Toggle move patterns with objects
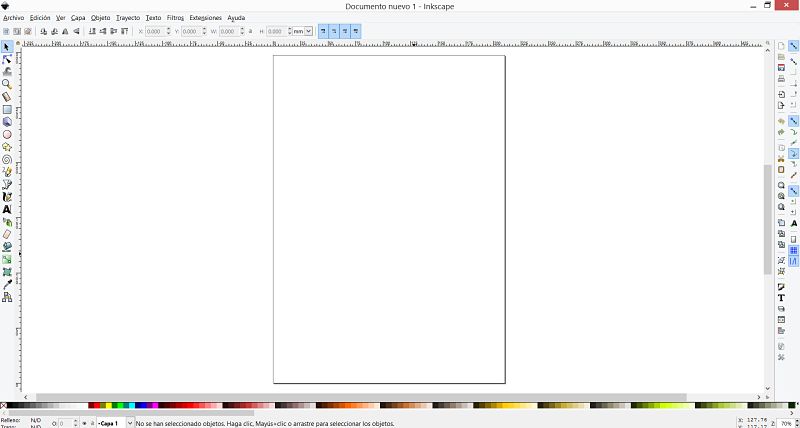Image resolution: width=800 pixels, height=428 pixels. tap(356, 32)
